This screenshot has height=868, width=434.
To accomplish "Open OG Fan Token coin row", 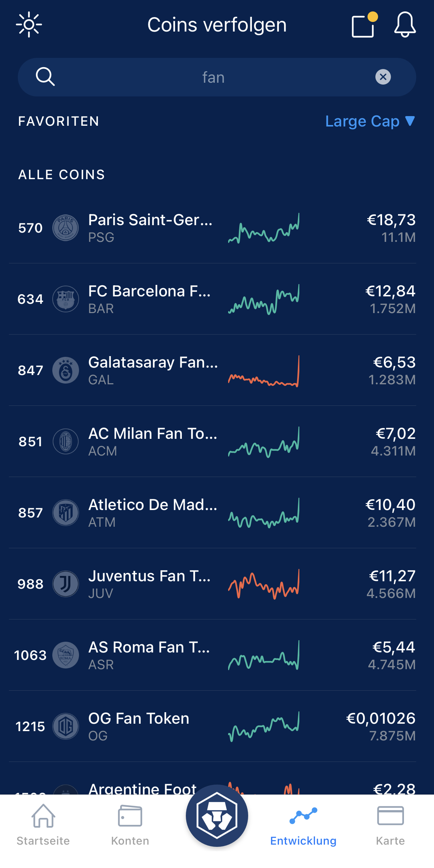I will (215, 726).
